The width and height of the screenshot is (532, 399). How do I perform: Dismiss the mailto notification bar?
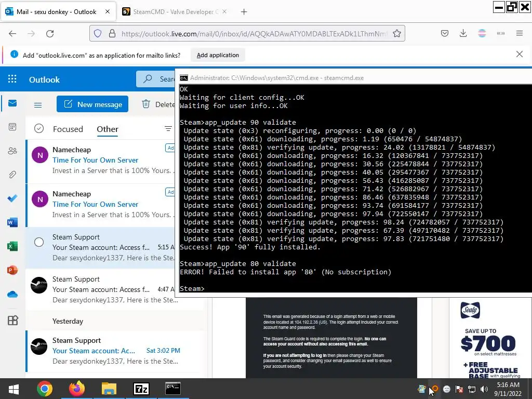coord(519,54)
